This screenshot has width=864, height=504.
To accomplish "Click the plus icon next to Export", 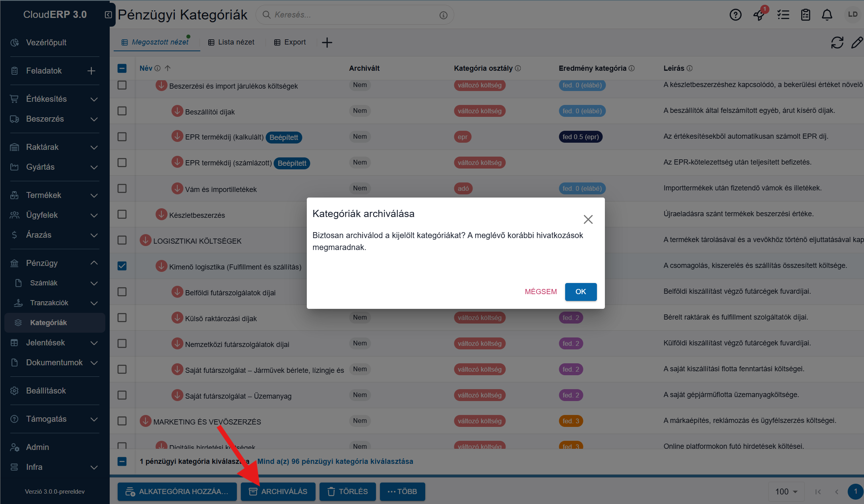I will [327, 42].
